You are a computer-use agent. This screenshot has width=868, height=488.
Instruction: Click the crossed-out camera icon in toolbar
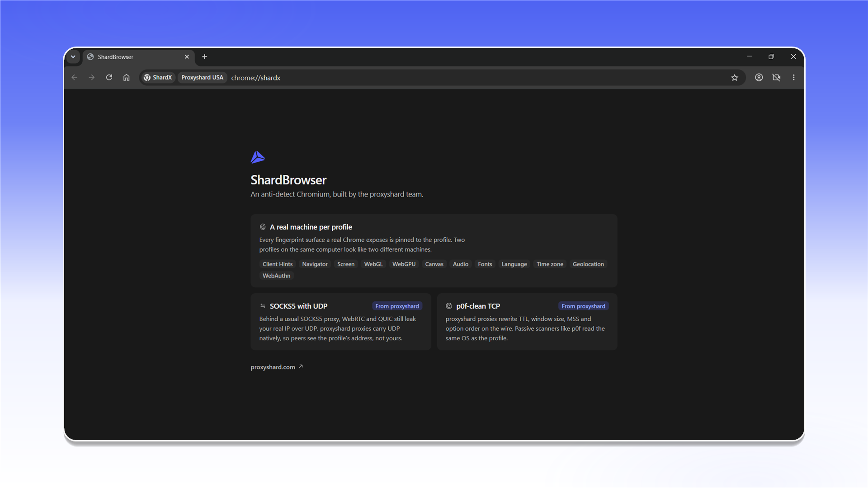pos(777,77)
